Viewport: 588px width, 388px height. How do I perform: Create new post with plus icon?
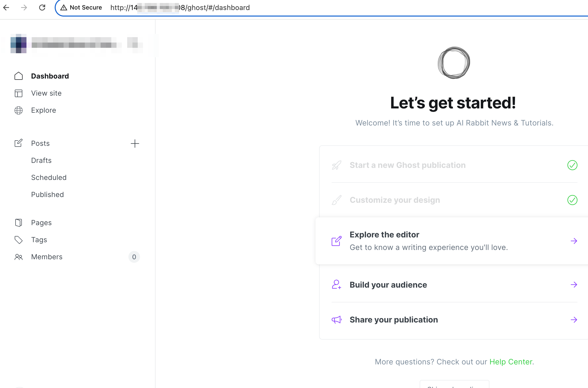tap(135, 144)
